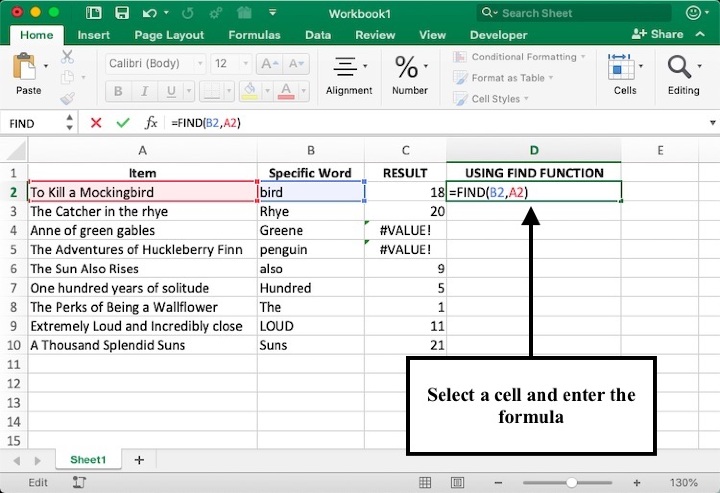Click the Redo arrow icon
The height and width of the screenshot is (493, 720).
187,13
